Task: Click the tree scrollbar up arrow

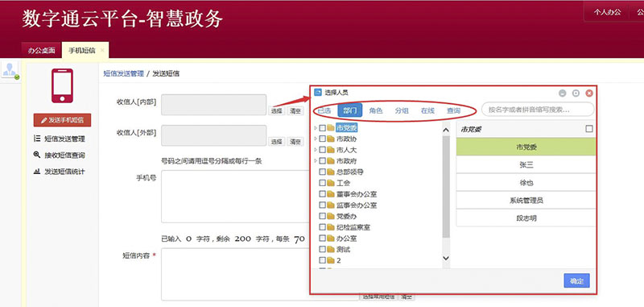Action: point(447,130)
